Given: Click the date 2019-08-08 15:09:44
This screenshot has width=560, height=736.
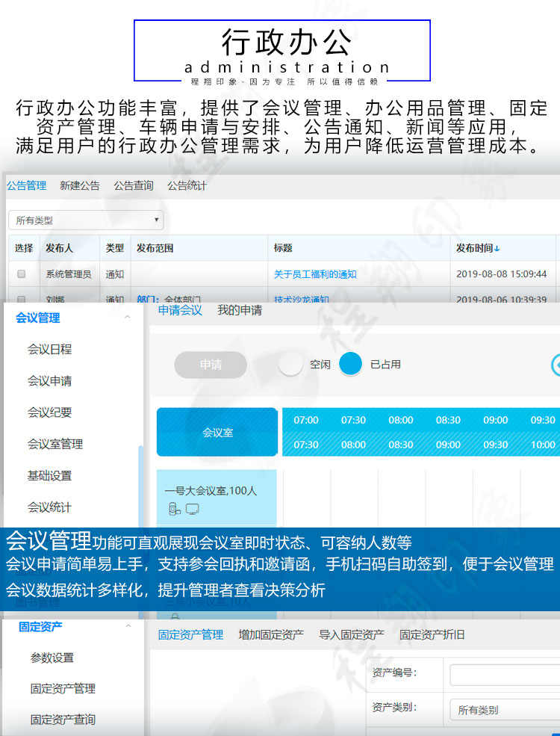Looking at the screenshot, I should point(501,274).
